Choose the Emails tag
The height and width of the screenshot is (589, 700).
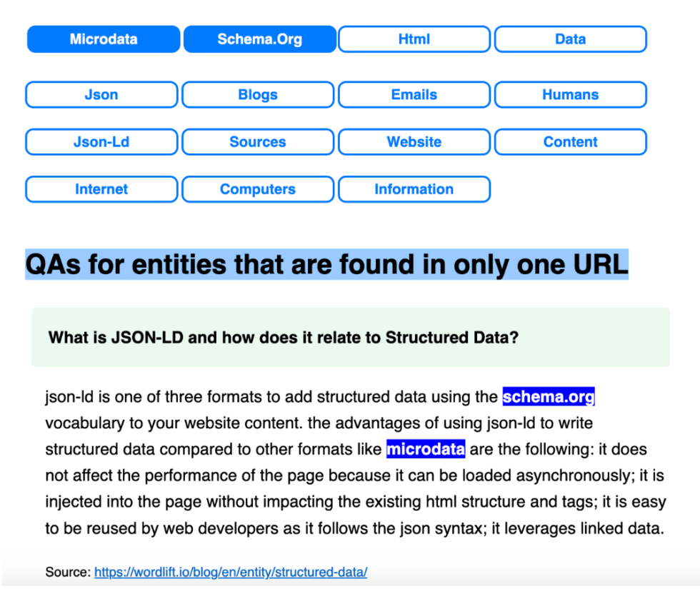tap(414, 94)
